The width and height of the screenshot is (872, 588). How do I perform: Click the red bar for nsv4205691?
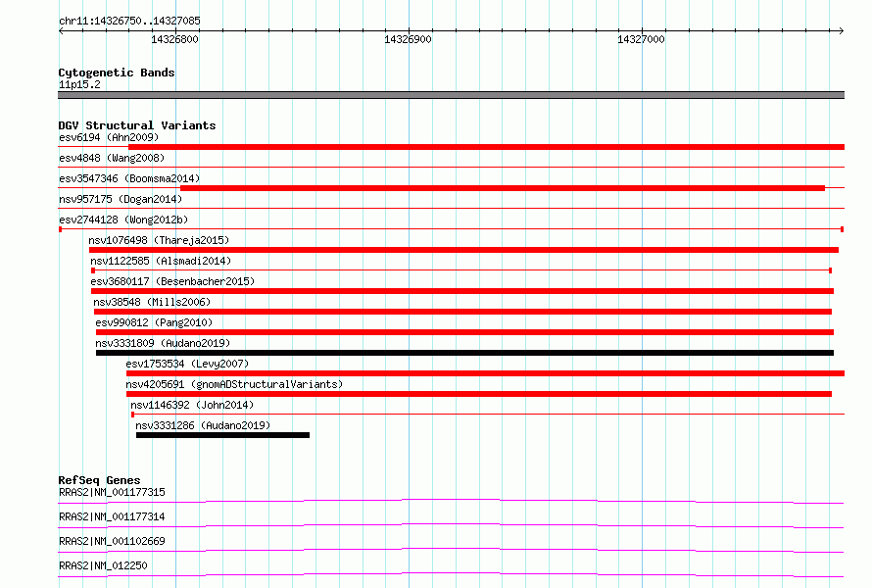pyautogui.click(x=479, y=394)
